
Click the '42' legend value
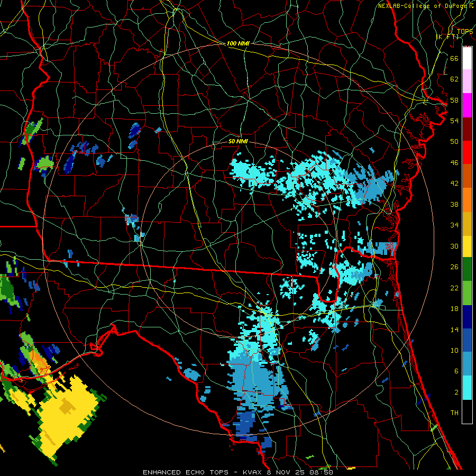pos(454,184)
